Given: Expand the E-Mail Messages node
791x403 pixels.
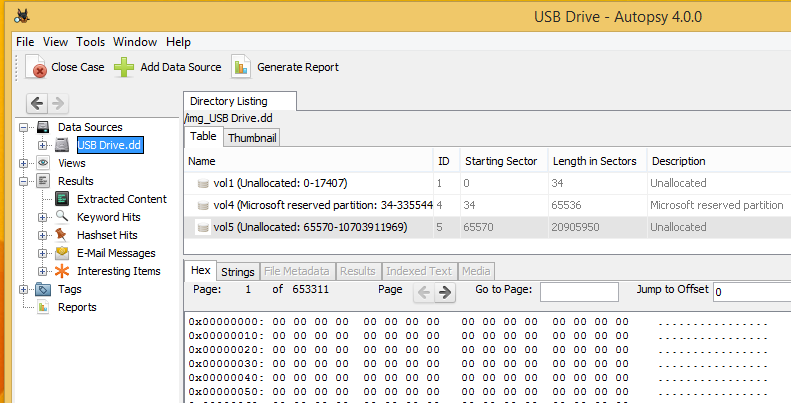Looking at the screenshot, I should (42, 253).
